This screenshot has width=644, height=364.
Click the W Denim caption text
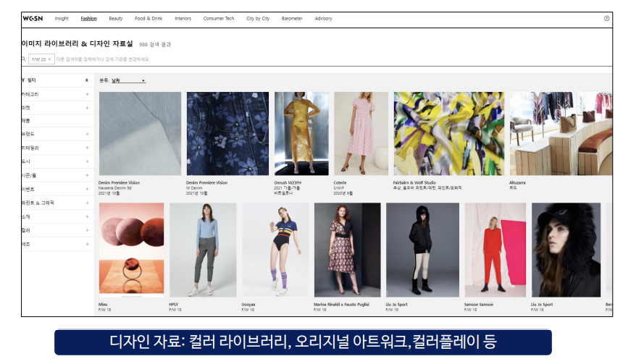194,188
